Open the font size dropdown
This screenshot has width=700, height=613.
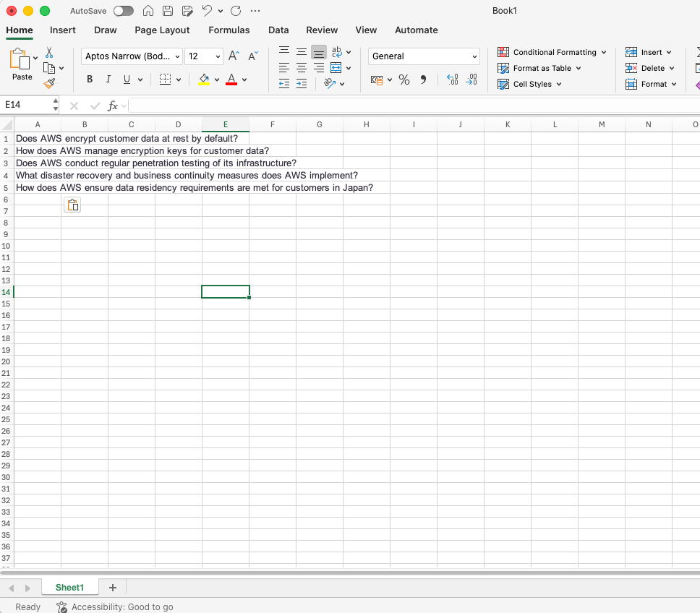click(x=218, y=56)
